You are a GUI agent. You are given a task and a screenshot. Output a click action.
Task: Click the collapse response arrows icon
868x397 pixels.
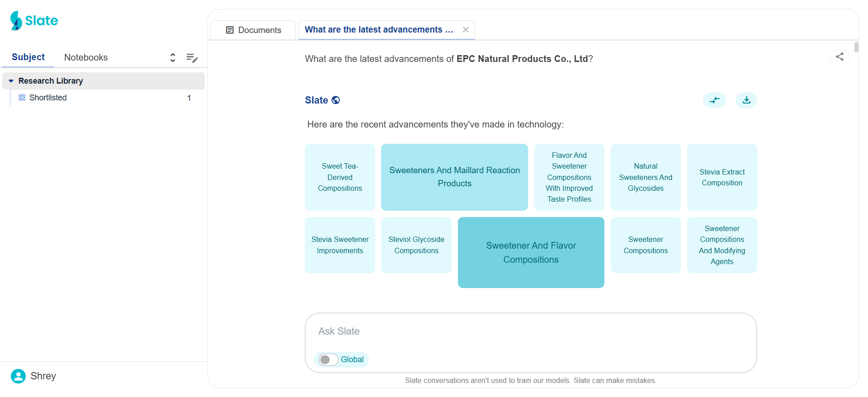714,100
